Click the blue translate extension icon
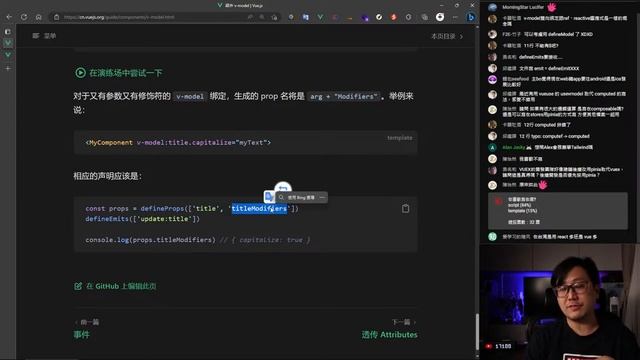This screenshot has width=640, height=360. click(x=306, y=17)
